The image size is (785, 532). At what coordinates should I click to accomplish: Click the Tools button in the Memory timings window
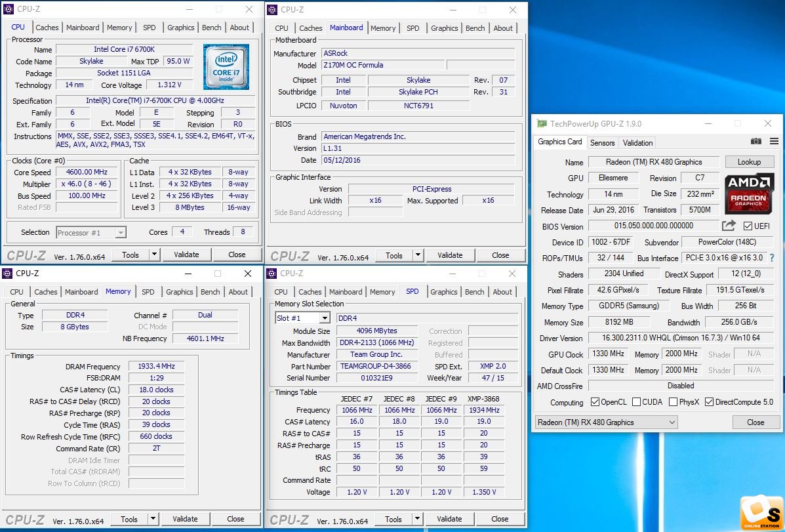[129, 519]
